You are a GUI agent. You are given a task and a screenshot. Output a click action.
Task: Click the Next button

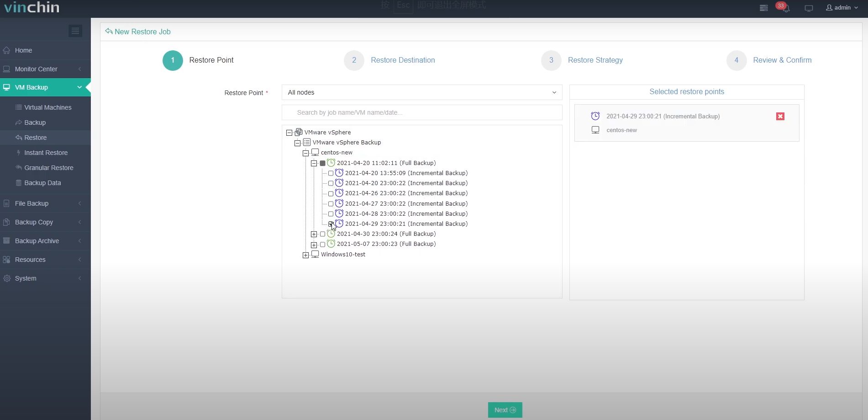[505, 410]
